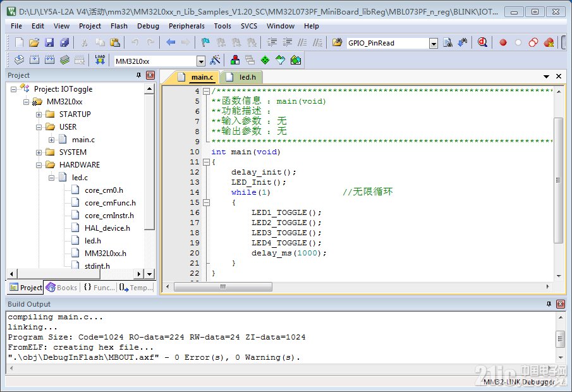The height and width of the screenshot is (392, 572).
Task: Open pack installer icon
Action: coord(296,60)
